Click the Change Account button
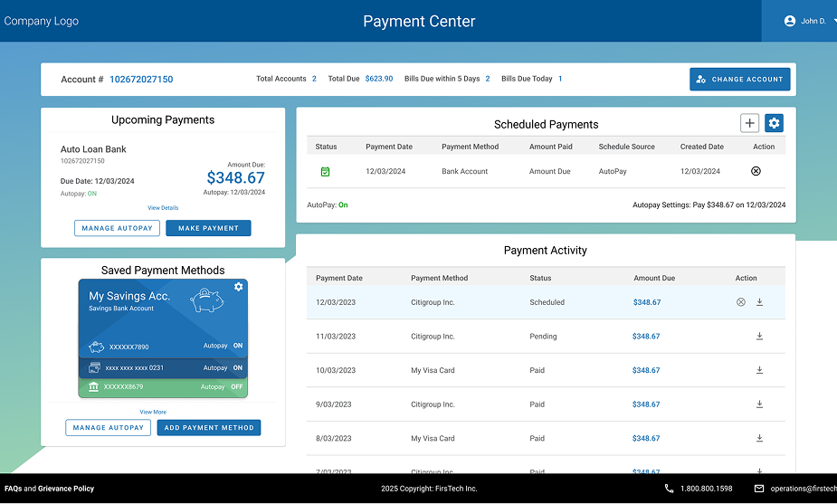 point(739,80)
